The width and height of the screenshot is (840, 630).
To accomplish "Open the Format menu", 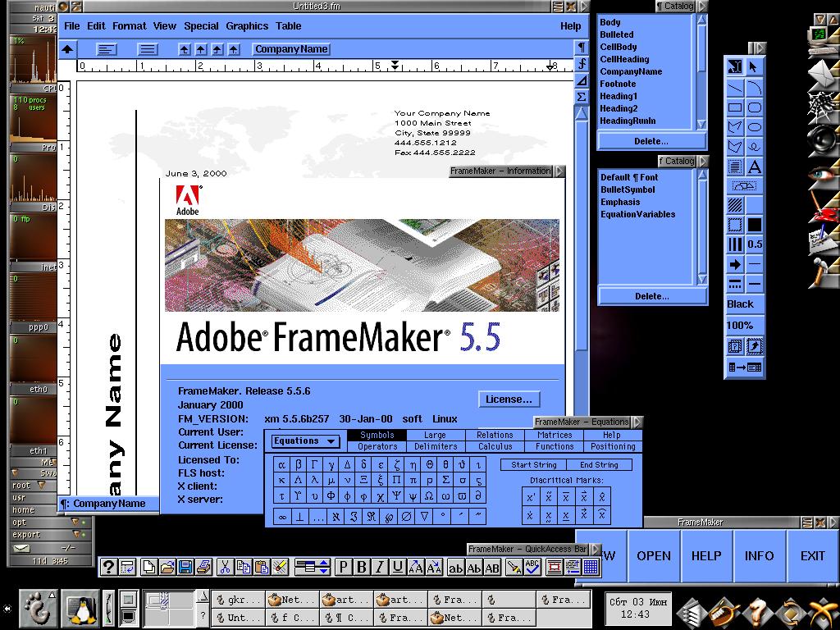I will pyautogui.click(x=129, y=25).
